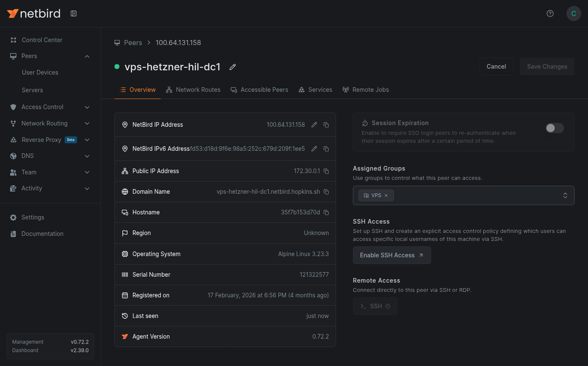Copy the NetBird IPv6 Address

point(326,149)
